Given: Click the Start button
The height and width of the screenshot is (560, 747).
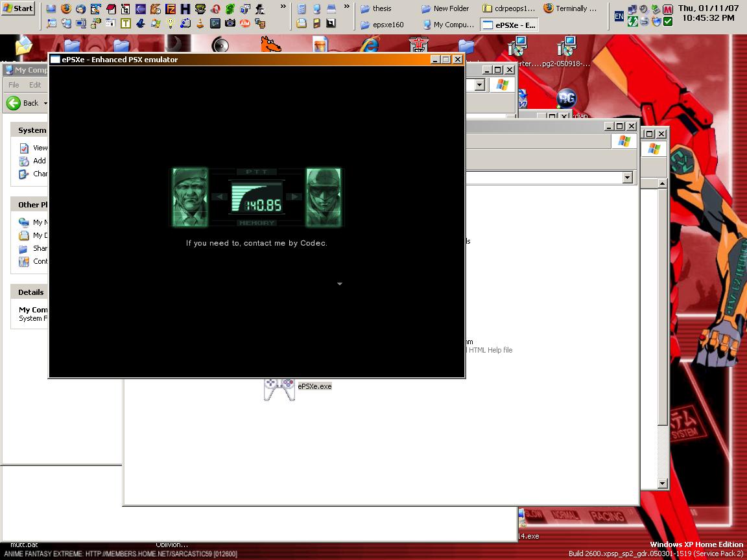Looking at the screenshot, I should 18,8.
